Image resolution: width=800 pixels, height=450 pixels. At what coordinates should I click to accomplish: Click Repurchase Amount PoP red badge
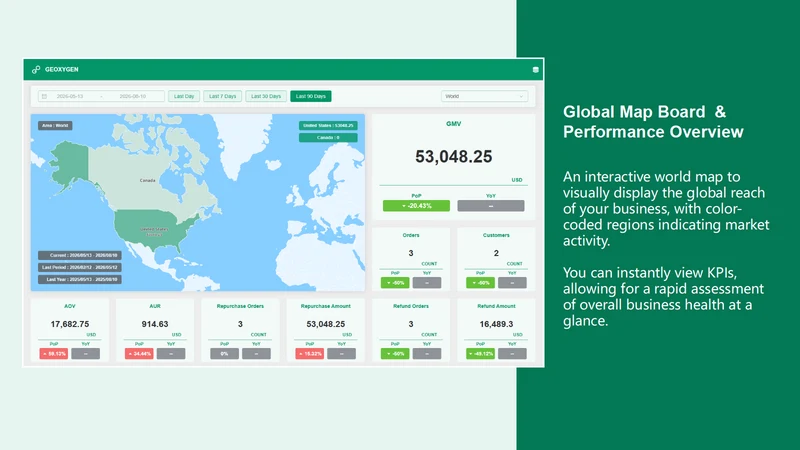(x=310, y=354)
